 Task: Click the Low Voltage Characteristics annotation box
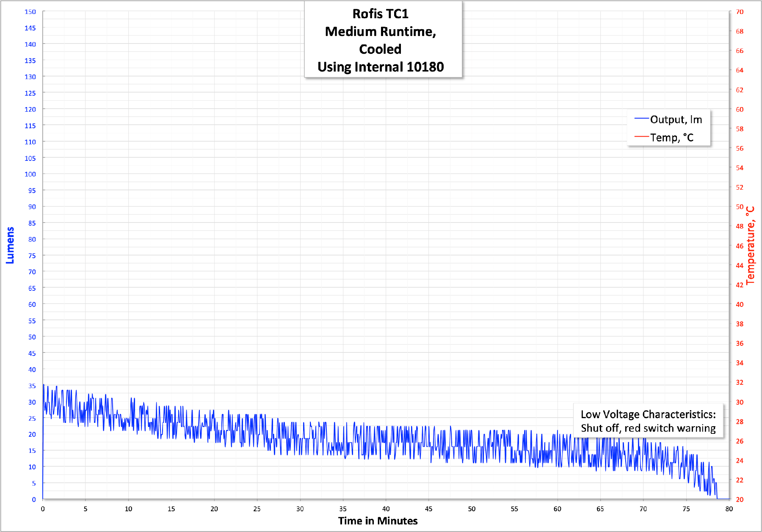click(x=648, y=421)
